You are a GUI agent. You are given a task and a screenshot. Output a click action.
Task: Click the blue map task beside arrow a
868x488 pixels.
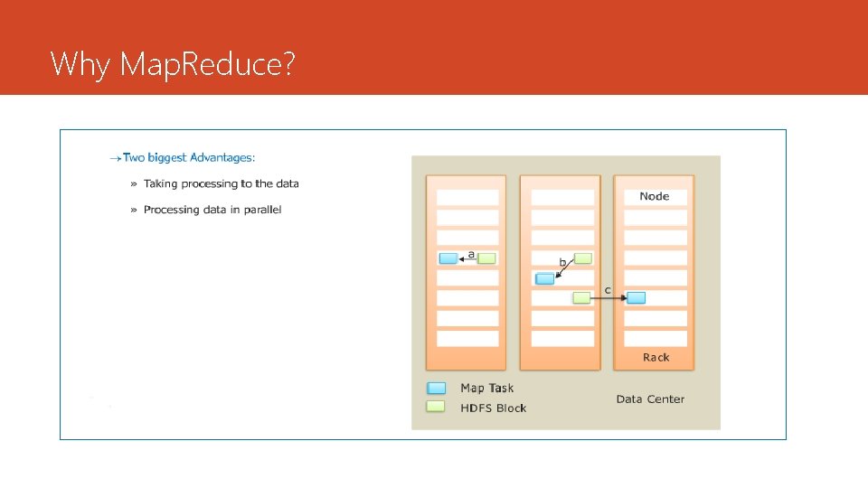[448, 258]
